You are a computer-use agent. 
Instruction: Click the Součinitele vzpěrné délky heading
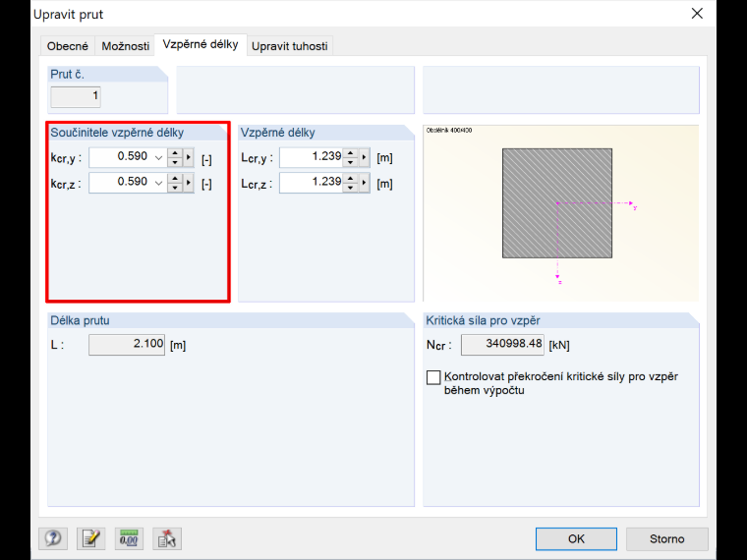pyautogui.click(x=117, y=133)
